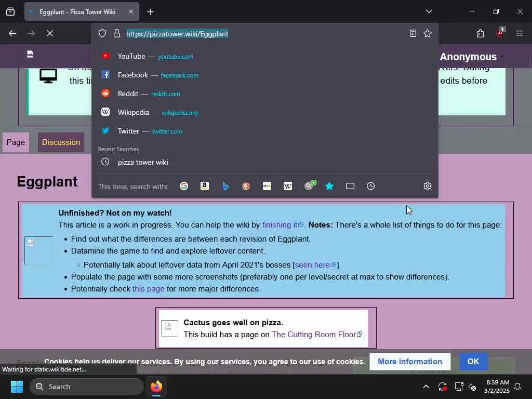
Task: Close the Eggplant - Pizza Tower Wiki tab
Action: pyautogui.click(x=130, y=12)
